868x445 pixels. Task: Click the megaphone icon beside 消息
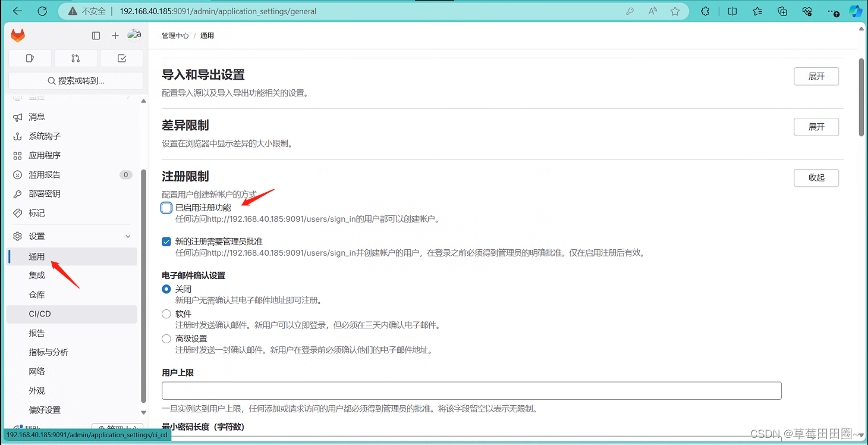pos(17,117)
